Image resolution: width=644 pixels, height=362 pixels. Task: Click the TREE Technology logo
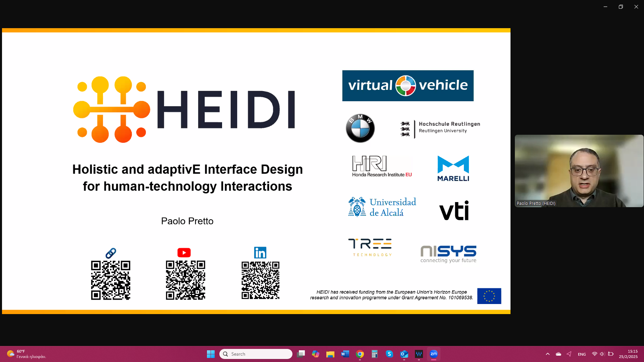click(370, 247)
